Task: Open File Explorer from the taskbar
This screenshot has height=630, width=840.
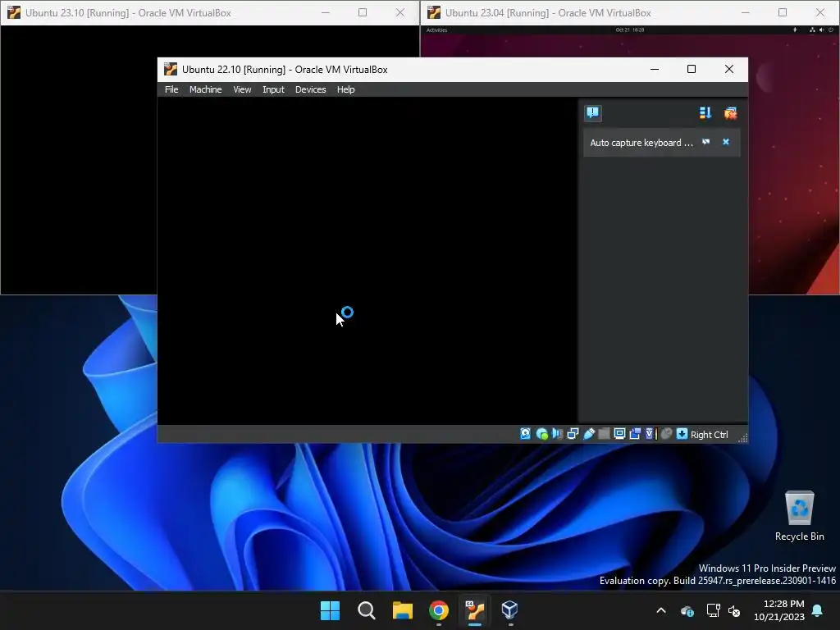Action: pos(402,610)
